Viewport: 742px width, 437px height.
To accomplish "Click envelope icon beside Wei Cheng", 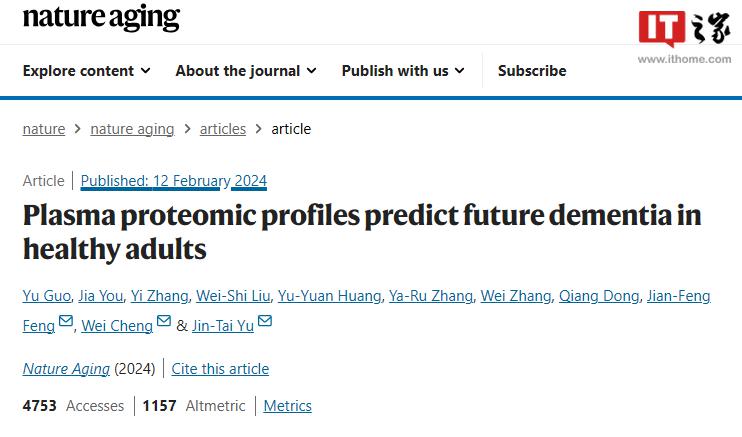I will [x=163, y=322].
